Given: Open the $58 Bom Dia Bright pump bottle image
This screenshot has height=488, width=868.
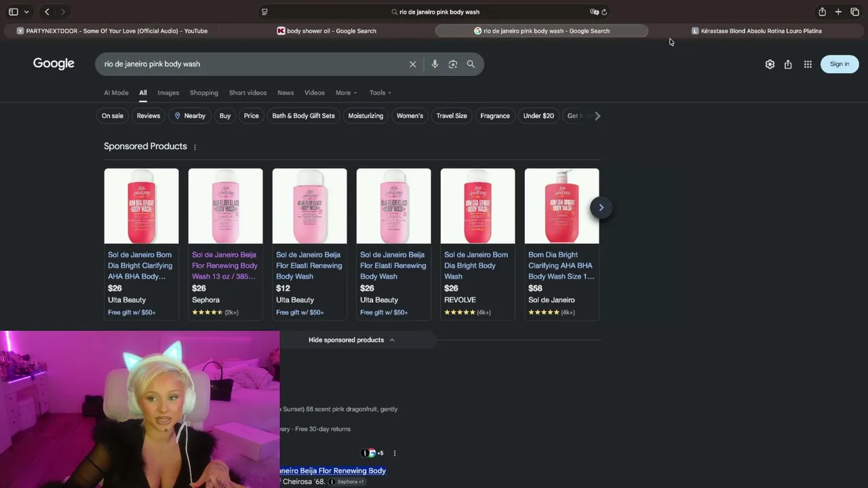Looking at the screenshot, I should (561, 206).
